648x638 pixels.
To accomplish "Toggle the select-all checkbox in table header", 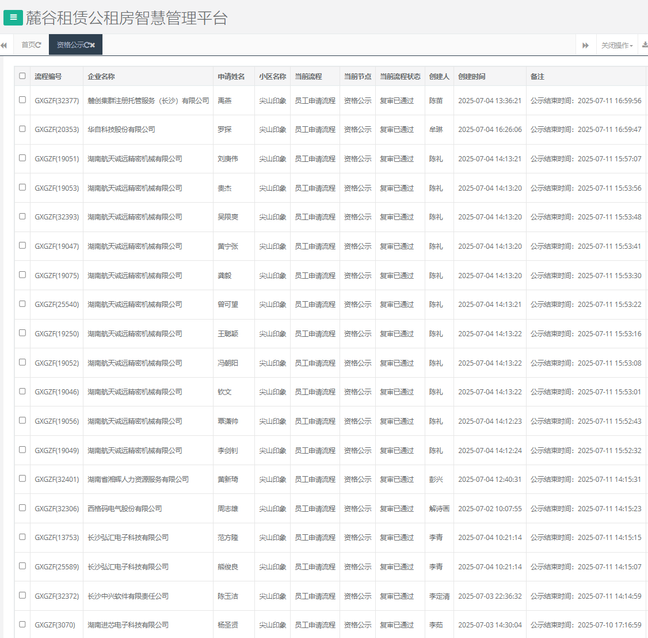I will point(22,76).
